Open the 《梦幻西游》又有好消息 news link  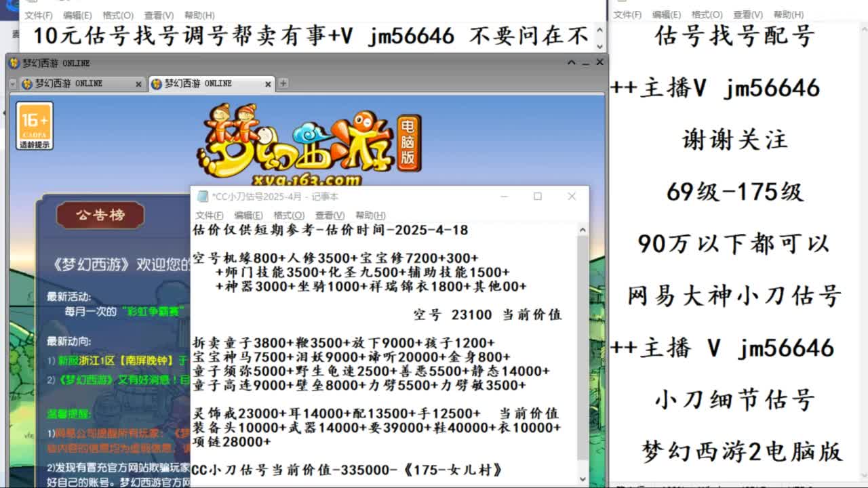123,380
